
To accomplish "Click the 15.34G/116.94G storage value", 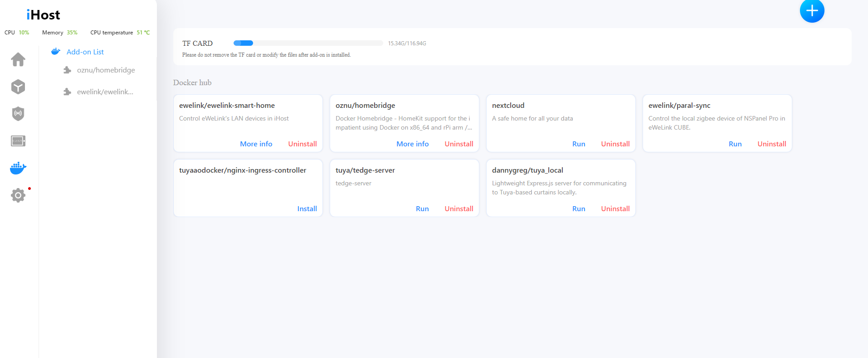I will (x=407, y=44).
